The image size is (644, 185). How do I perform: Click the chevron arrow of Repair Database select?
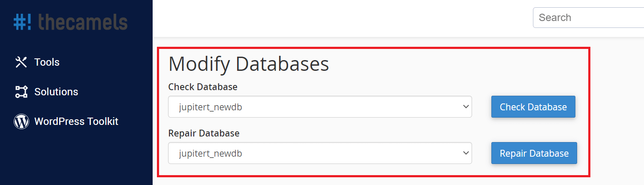point(466,153)
